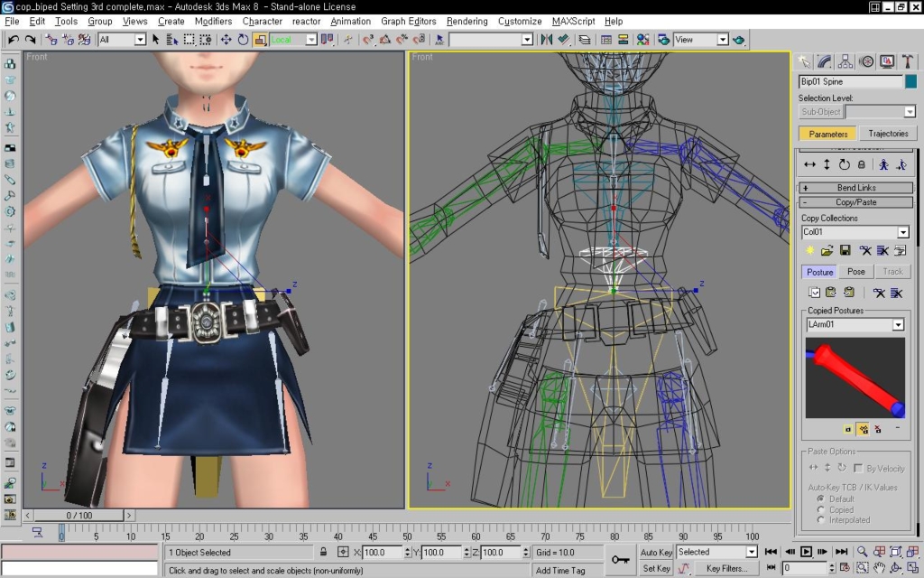
Task: Click the Undo arrow in main toolbar
Action: coord(14,40)
